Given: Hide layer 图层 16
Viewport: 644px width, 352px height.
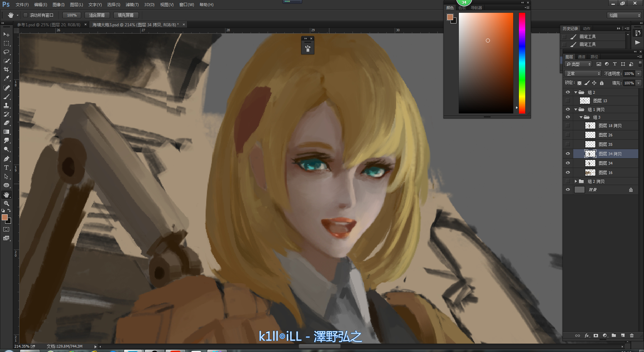Looking at the screenshot, I should tap(568, 172).
